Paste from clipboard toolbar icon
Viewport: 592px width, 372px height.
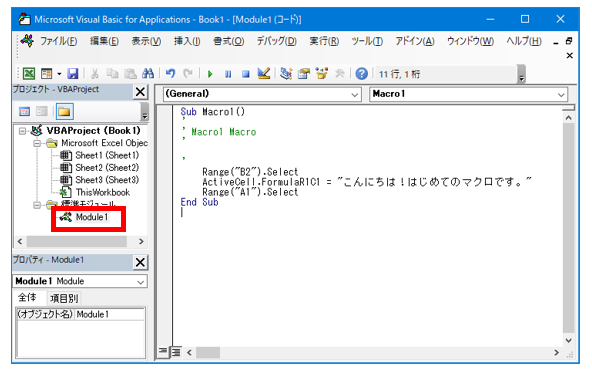coord(130,73)
